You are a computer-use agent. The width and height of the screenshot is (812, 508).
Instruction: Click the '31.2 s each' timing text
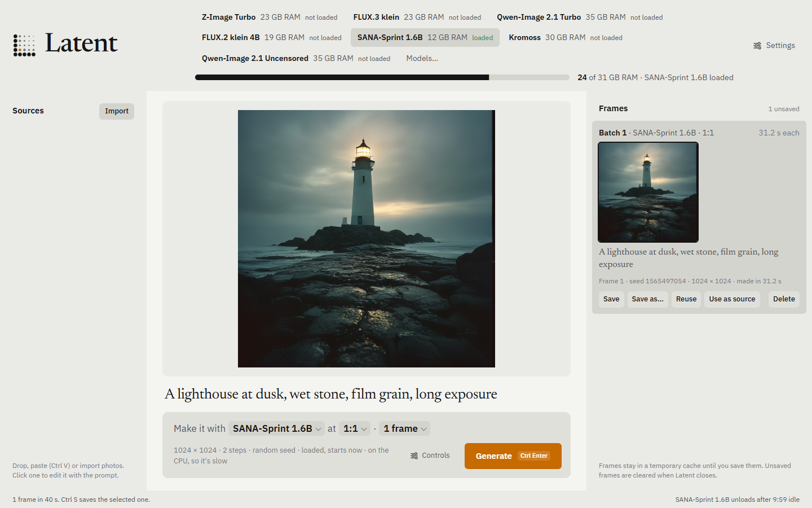coord(779,133)
